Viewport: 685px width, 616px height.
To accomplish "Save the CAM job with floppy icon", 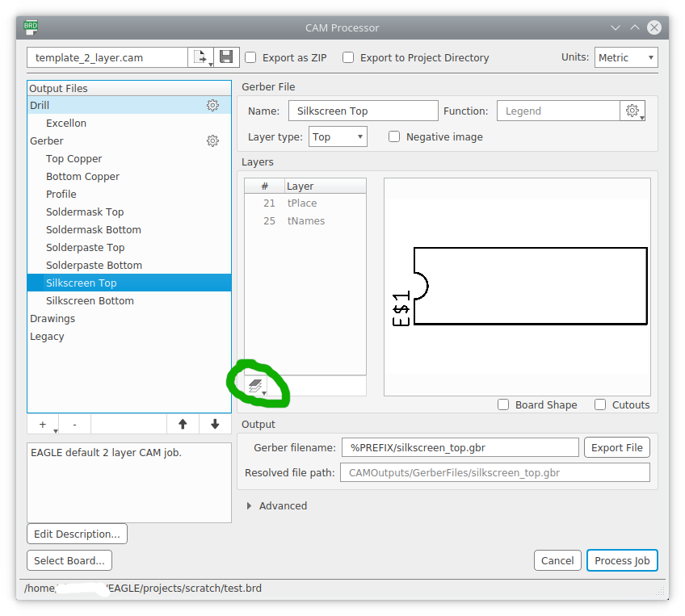I will coord(226,57).
